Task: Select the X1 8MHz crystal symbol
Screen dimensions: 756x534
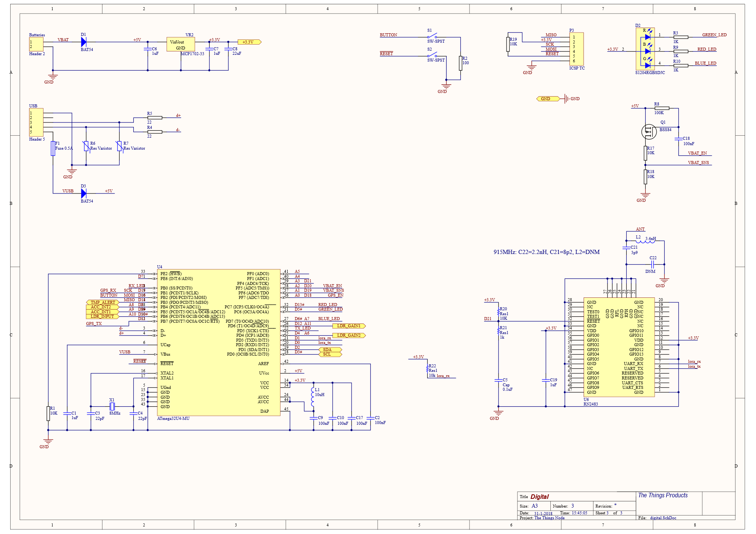Action: click(112, 407)
